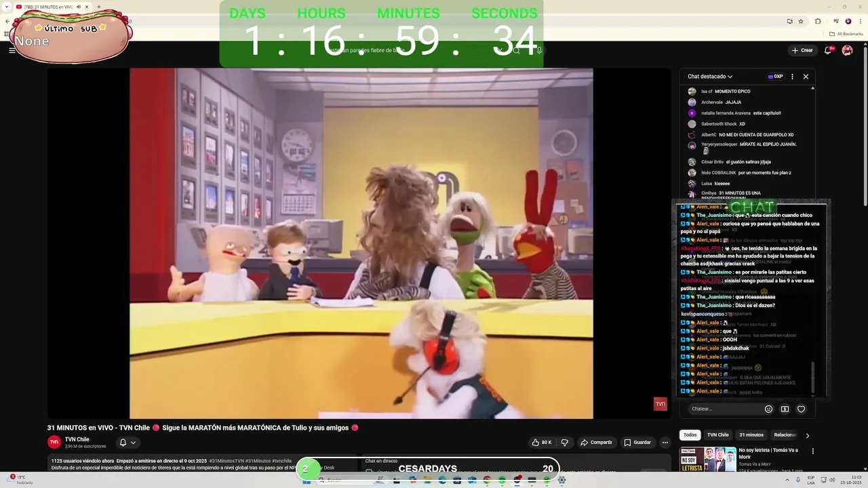Open more actions ellipsis beside Guardar
The image size is (868, 488).
coord(665,443)
